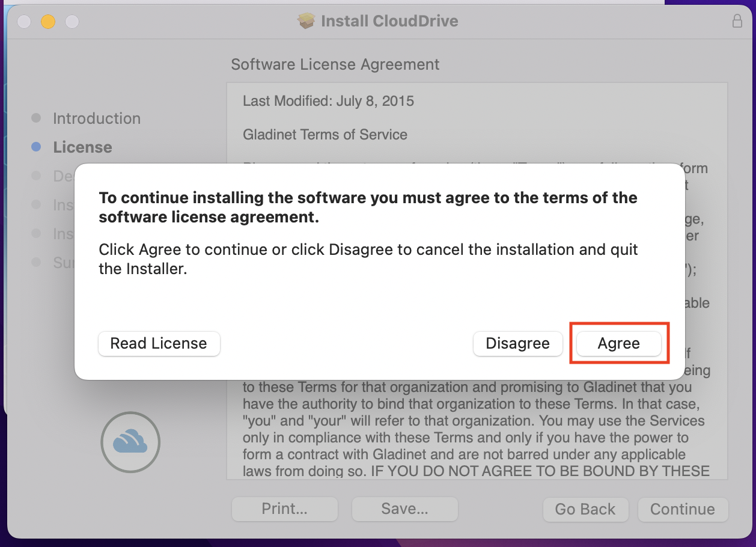
Task: Minimize the installer with the yellow button
Action: 48,22
